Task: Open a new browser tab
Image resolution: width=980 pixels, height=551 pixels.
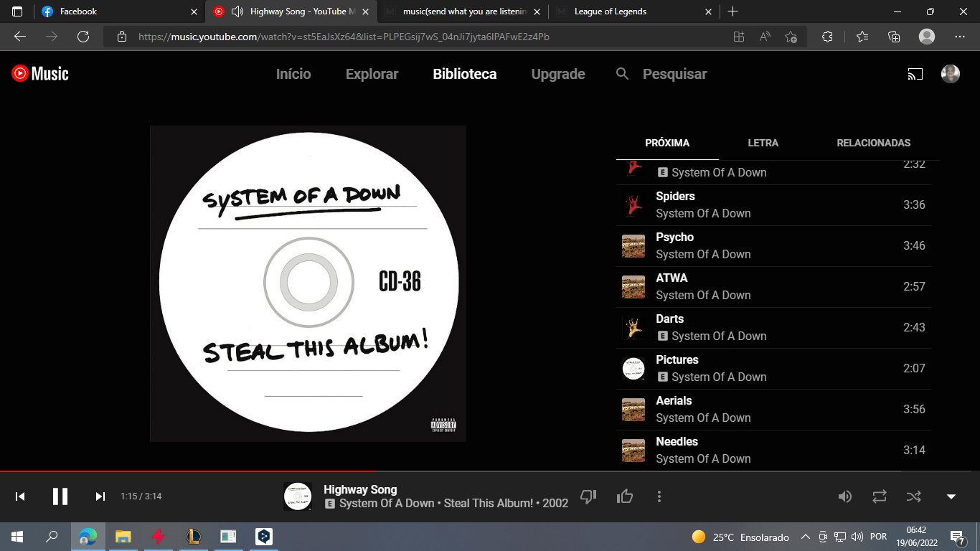Action: click(732, 11)
